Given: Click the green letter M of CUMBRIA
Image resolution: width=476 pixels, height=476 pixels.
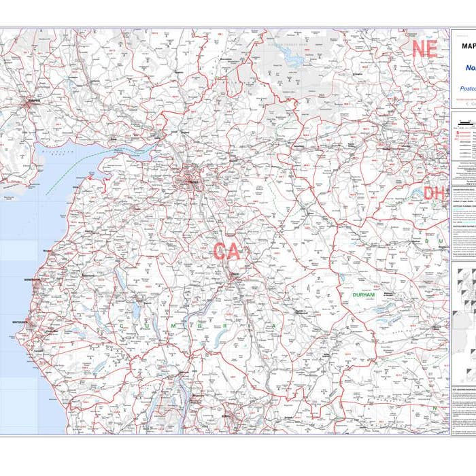Looking at the screenshot, I should click(x=173, y=326).
